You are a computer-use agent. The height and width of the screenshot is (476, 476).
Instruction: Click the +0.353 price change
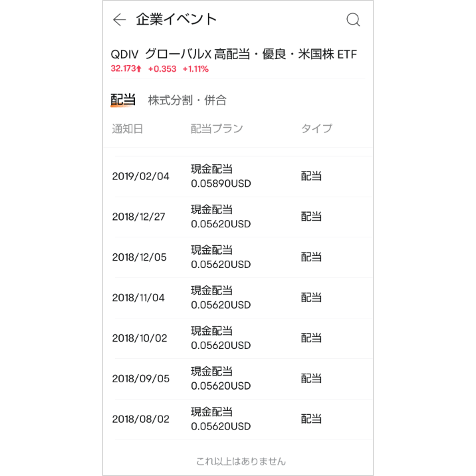point(162,69)
